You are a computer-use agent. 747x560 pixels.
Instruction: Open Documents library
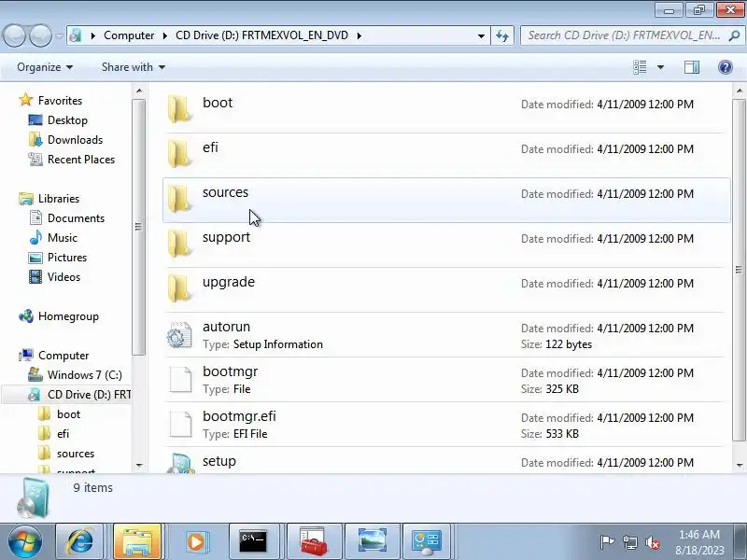[76, 218]
